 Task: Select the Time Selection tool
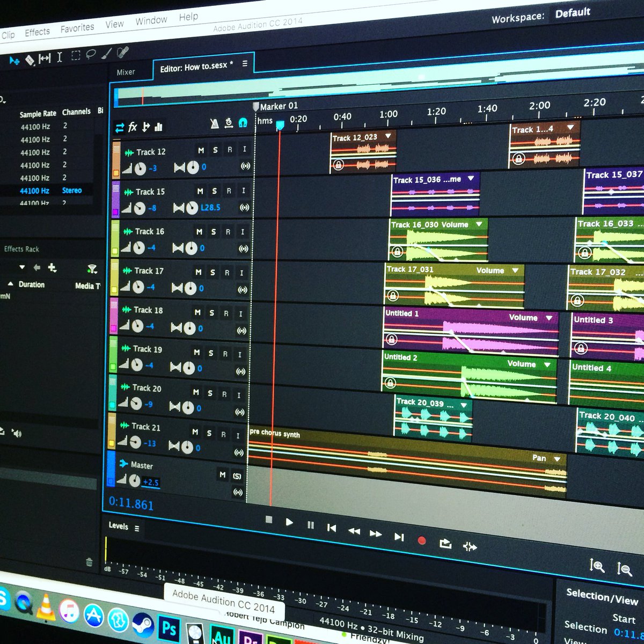pyautogui.click(x=60, y=57)
